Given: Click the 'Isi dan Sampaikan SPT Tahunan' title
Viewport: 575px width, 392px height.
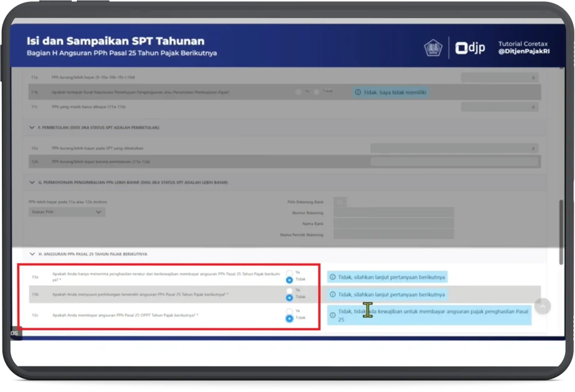Looking at the screenshot, I should pyautogui.click(x=115, y=41).
